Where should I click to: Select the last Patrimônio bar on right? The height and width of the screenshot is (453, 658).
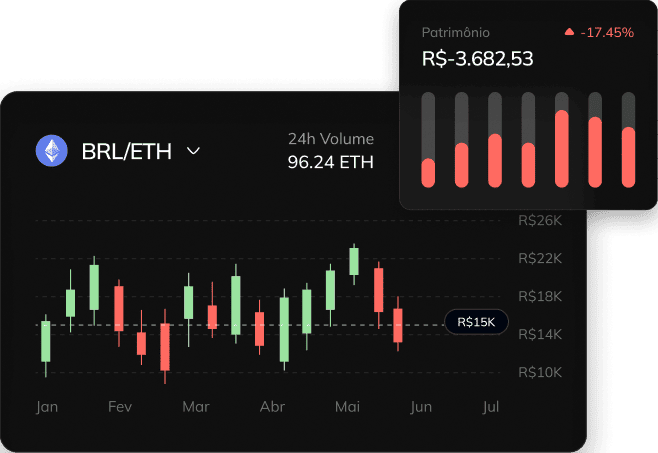point(629,157)
